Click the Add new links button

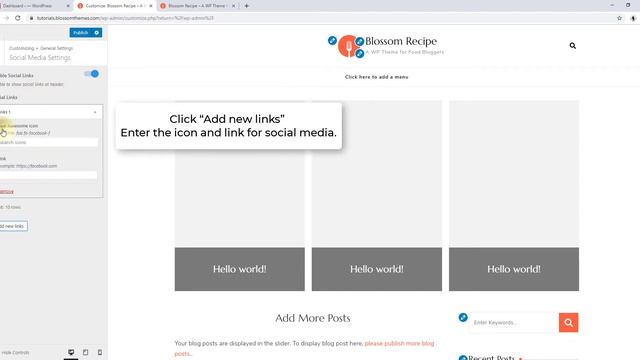13,226
